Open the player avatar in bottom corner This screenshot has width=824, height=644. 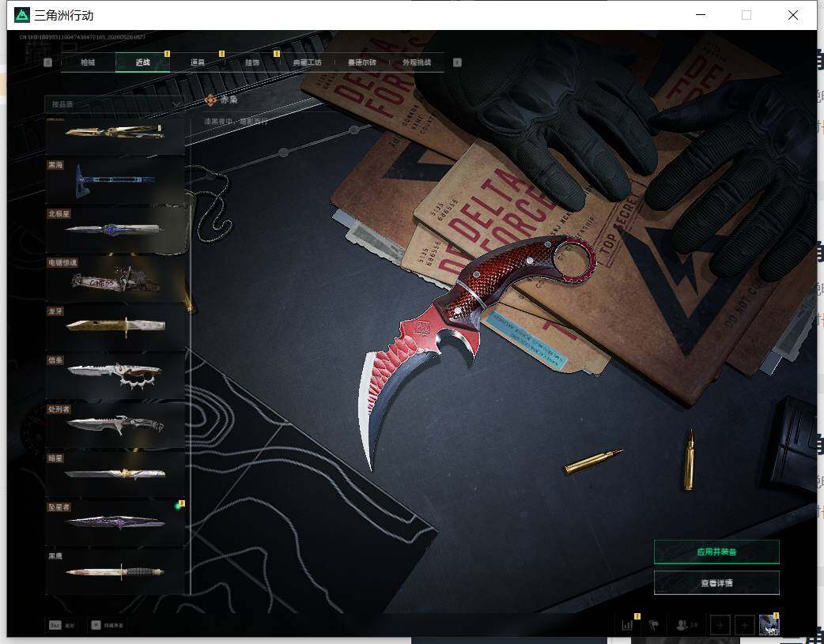(769, 625)
